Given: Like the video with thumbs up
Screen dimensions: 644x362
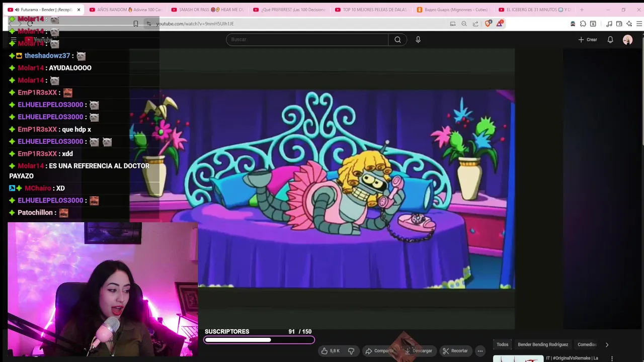Looking at the screenshot, I should point(331,351).
